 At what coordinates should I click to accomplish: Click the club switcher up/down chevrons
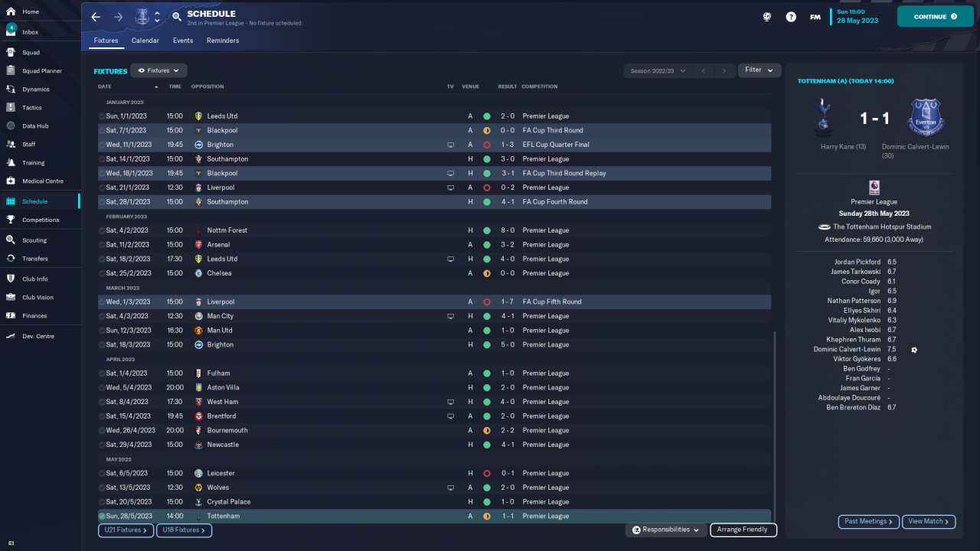[x=157, y=17]
